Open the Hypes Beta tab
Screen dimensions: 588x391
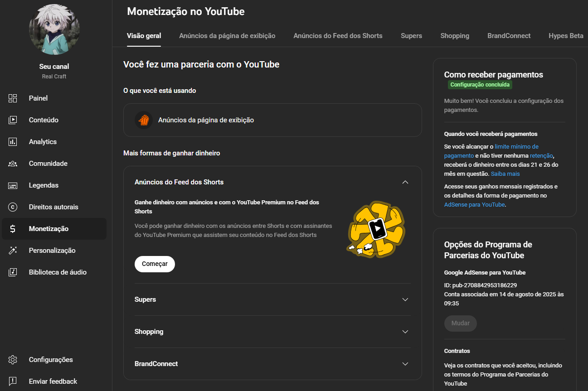[566, 36]
